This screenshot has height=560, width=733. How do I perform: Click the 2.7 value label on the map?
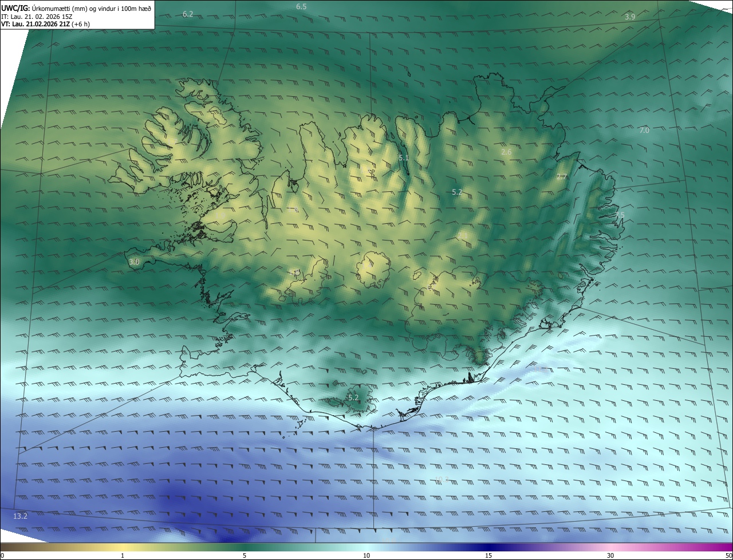pos(562,177)
